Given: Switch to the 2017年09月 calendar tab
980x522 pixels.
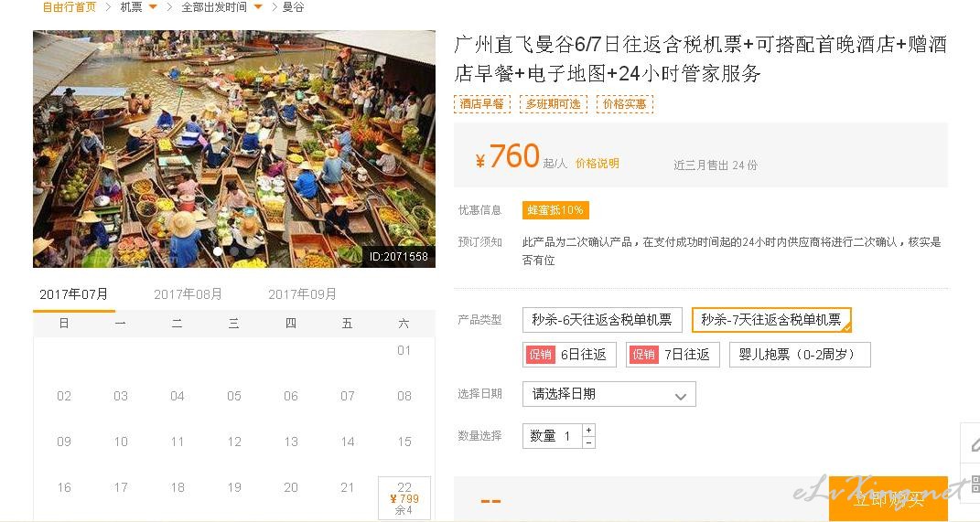Looking at the screenshot, I should point(302,294).
